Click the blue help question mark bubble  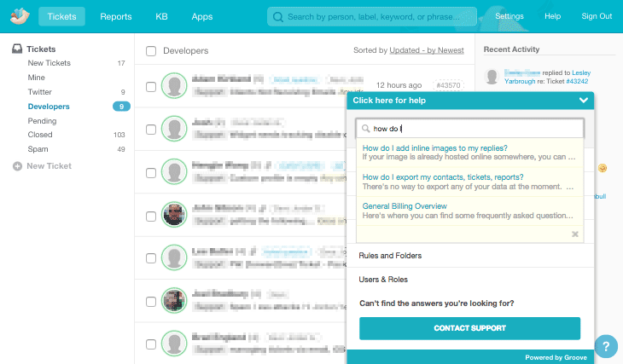pyautogui.click(x=605, y=346)
